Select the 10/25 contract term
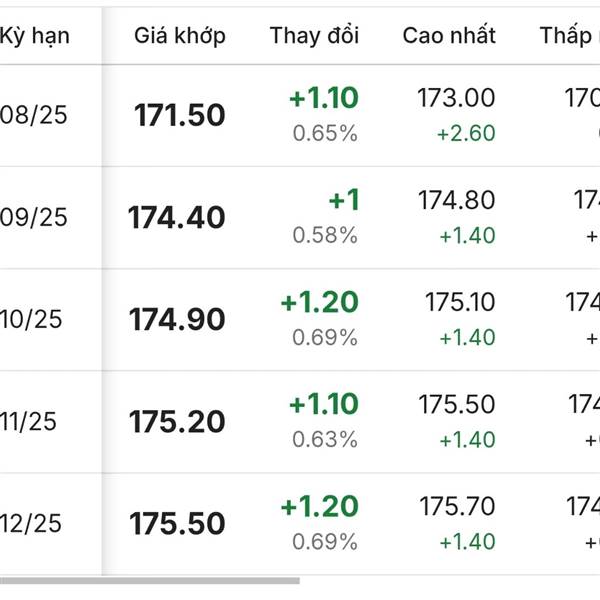The height and width of the screenshot is (600, 600). pos(31,319)
